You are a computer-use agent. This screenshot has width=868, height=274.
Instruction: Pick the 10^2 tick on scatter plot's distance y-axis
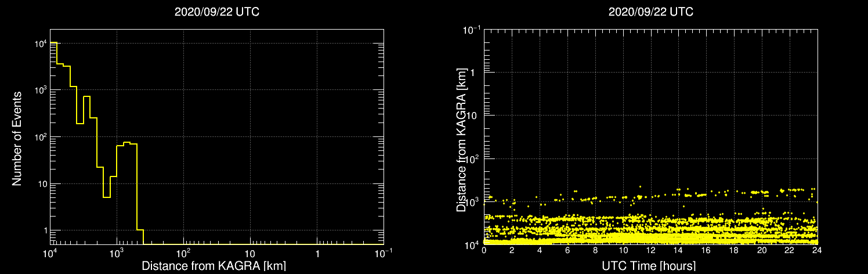473,158
